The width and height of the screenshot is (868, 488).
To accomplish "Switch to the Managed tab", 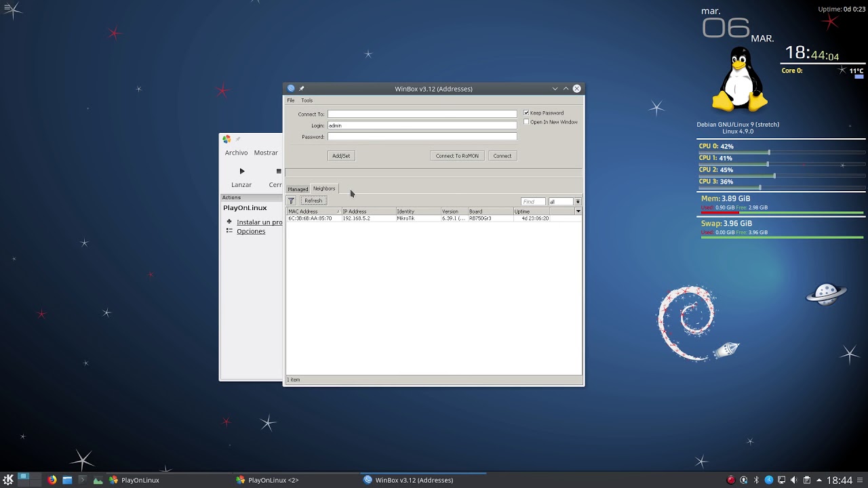I will pos(298,189).
